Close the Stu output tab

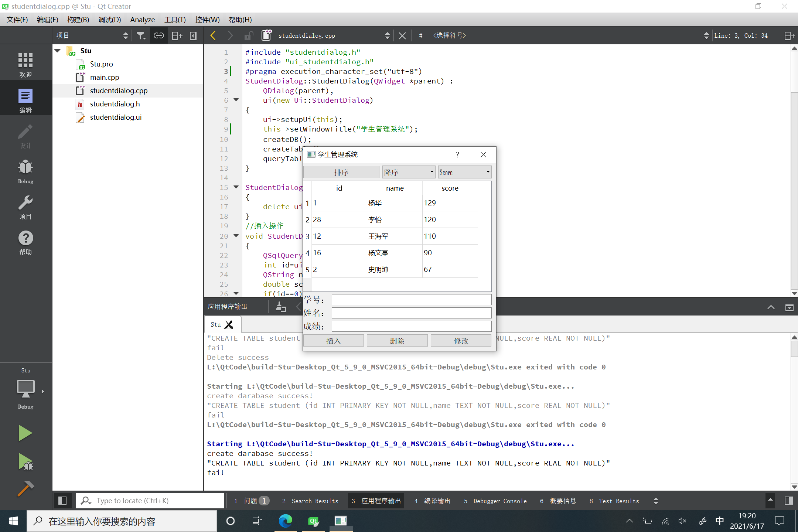pyautogui.click(x=229, y=324)
